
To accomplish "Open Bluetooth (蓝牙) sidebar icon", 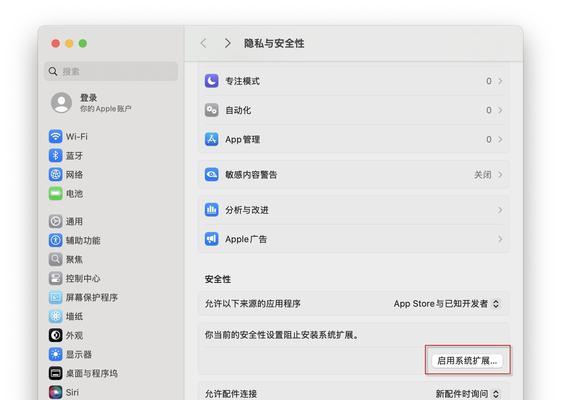I will pos(55,156).
